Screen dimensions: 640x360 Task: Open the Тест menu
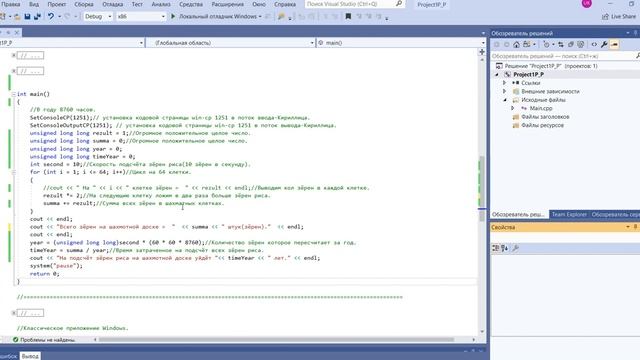pos(137,4)
